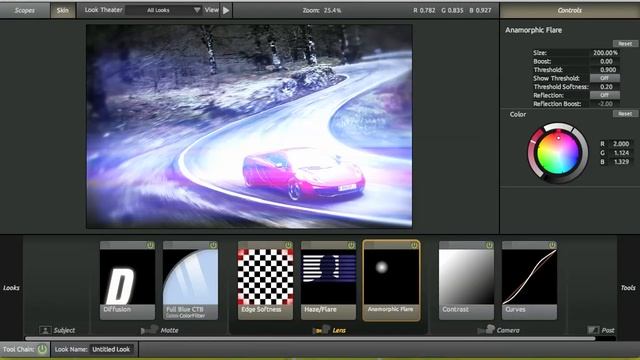Click the color G value 1.124
640x360 pixels.
(x=621, y=153)
